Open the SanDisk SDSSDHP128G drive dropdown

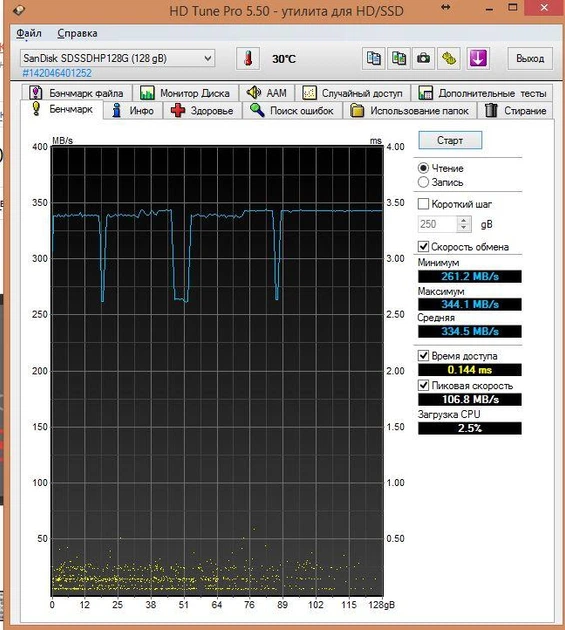pos(117,58)
